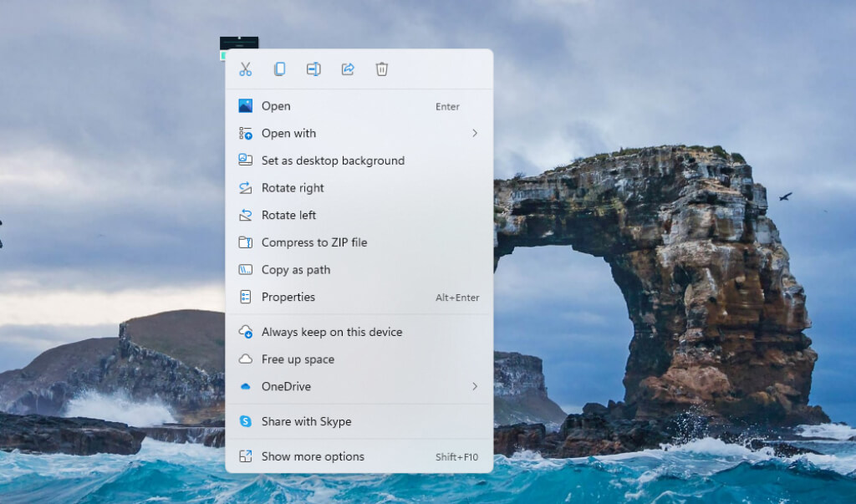
Task: Expand the Open with submenu arrow
Action: pos(474,134)
